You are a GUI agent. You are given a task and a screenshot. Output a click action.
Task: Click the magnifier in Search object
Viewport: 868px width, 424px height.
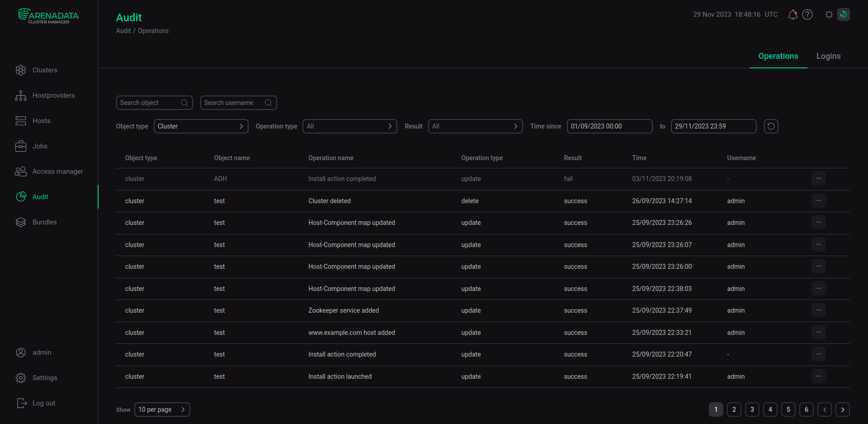coord(184,103)
